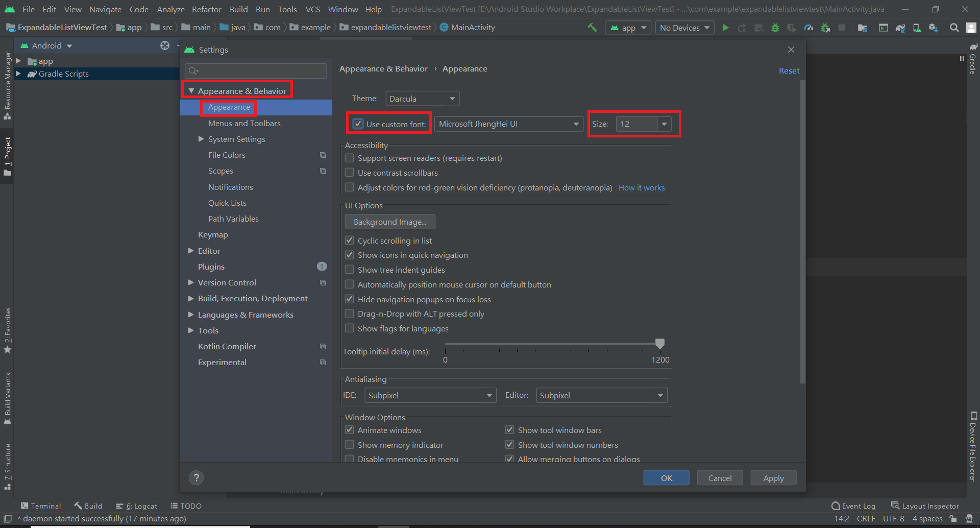980x528 pixels.
Task: Click the Run with Coverage icon
Action: point(792,28)
